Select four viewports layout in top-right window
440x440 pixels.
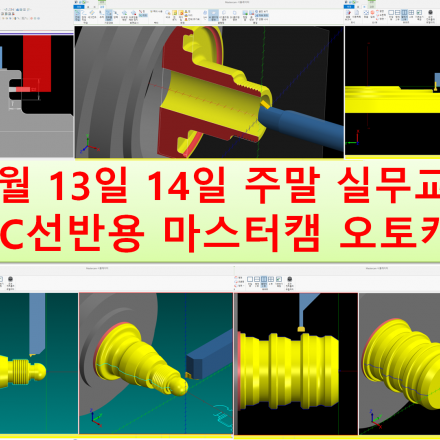coord(411,13)
